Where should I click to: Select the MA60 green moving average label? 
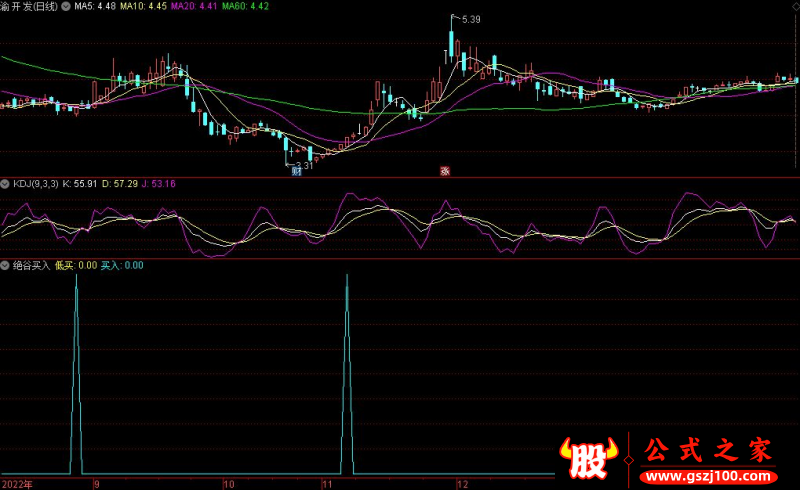pos(246,6)
